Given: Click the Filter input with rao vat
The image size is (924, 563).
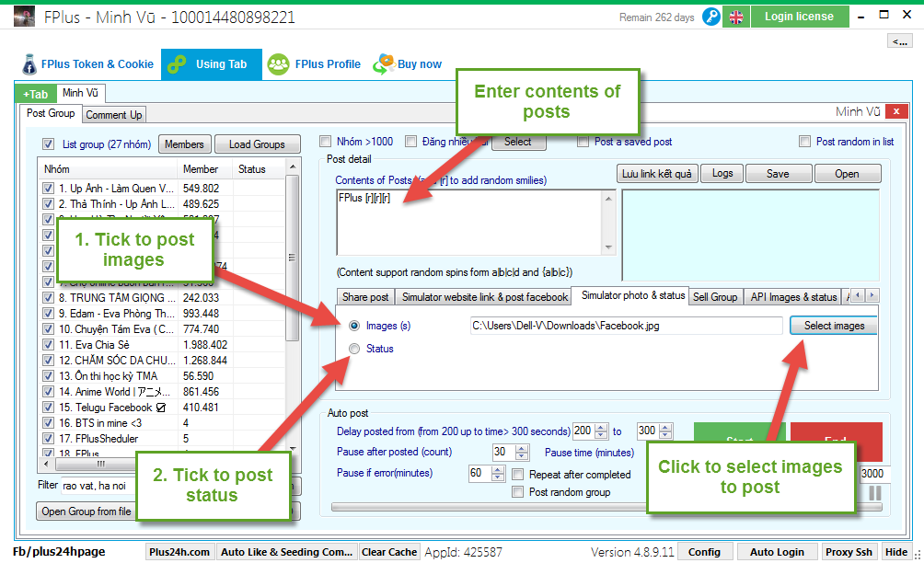Looking at the screenshot, I should [x=99, y=486].
